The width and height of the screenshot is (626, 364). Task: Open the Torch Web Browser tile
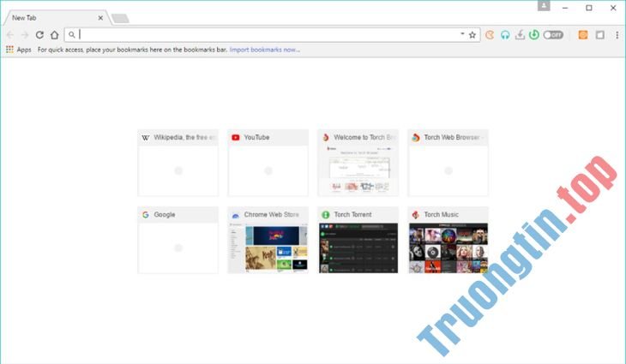tap(448, 163)
